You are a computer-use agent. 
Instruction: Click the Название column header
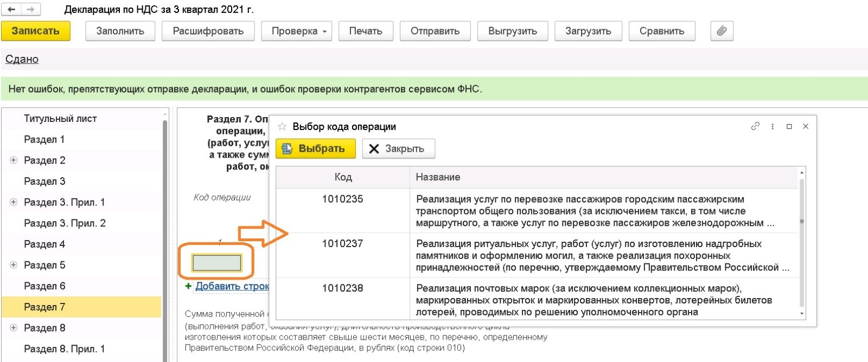[x=604, y=177]
